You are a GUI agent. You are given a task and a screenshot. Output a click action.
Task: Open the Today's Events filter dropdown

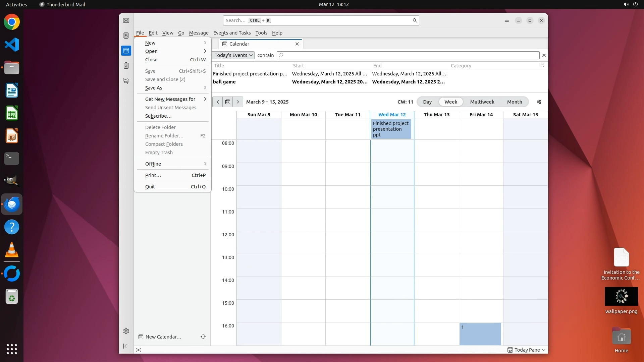pos(233,55)
